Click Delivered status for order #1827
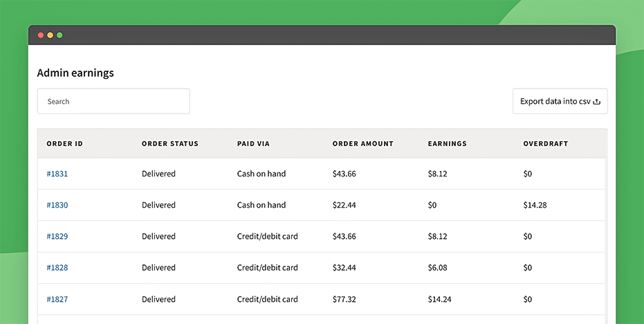This screenshot has width=644, height=324. pos(158,299)
